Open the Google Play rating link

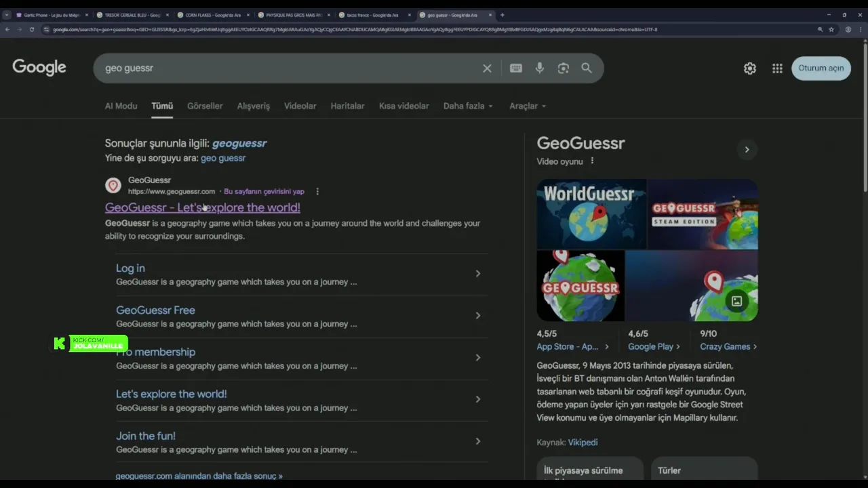654,346
